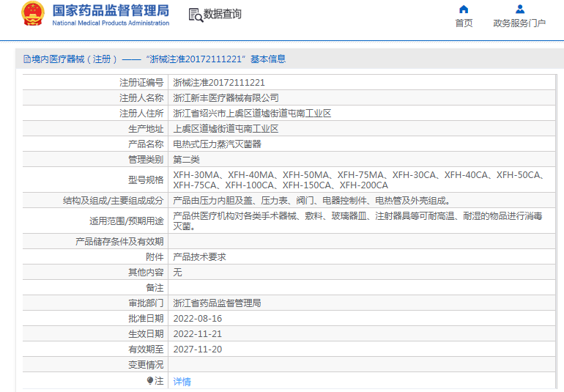
Task: Click 浙江新丰医疗器械有限公司 value
Action: 226,98
